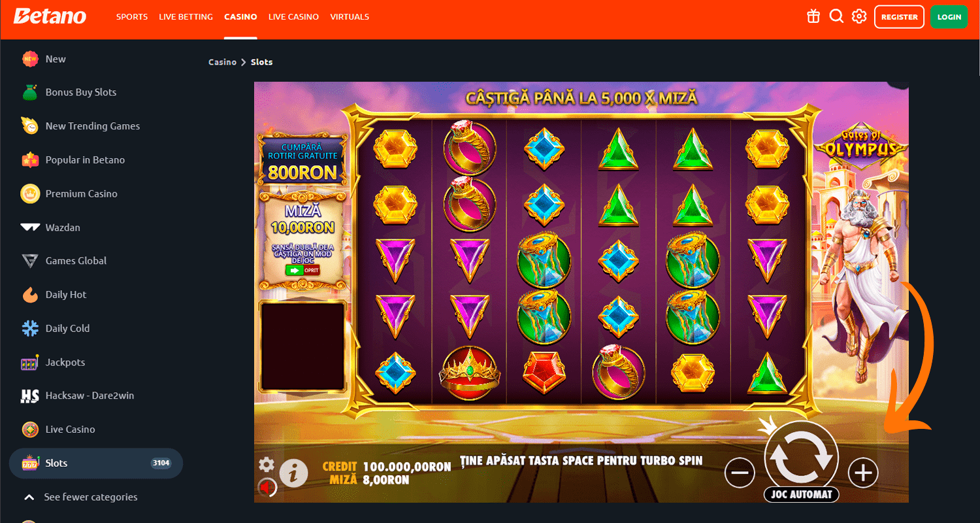Open the game settings gear icon
Screen dimensions: 980x523
(x=266, y=465)
